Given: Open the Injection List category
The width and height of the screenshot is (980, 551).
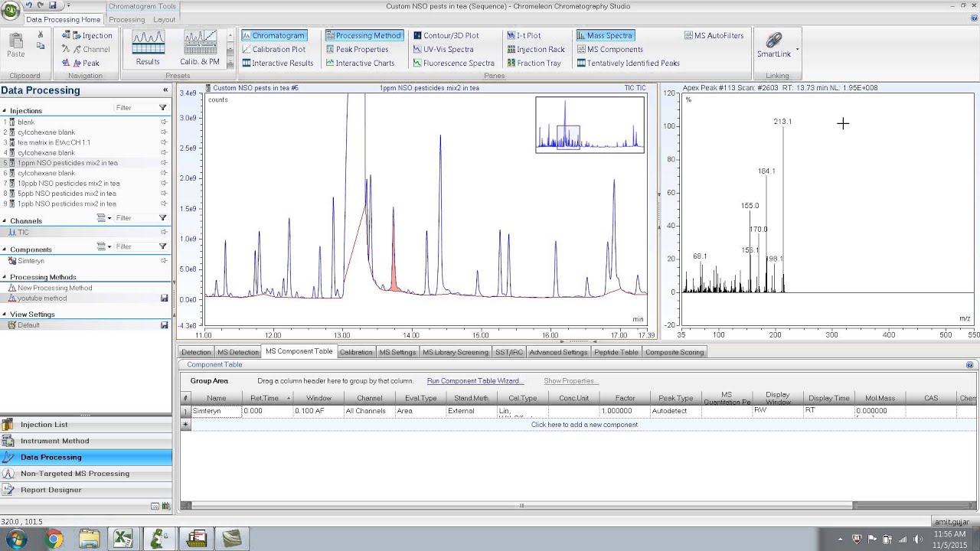Looking at the screenshot, I should pos(86,425).
